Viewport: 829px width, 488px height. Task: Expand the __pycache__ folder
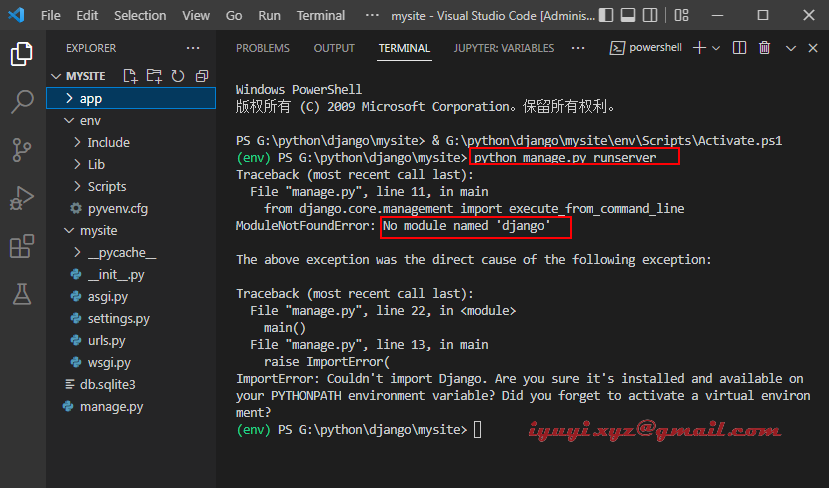[x=121, y=252]
